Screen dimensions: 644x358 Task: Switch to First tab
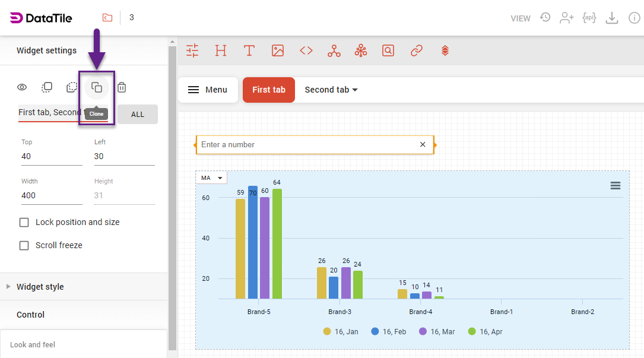(268, 90)
